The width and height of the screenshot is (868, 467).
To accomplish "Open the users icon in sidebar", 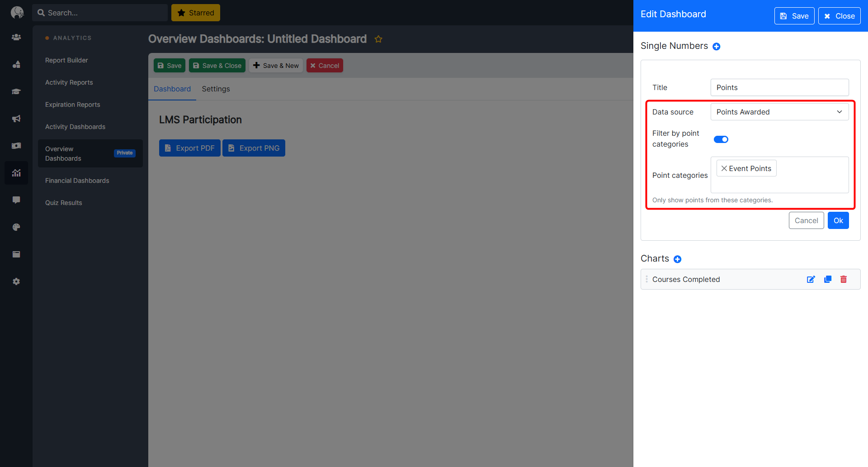I will (16, 37).
